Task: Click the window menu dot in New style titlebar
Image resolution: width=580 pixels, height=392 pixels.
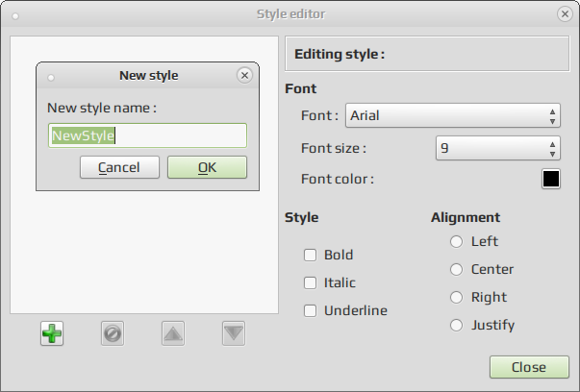Action: click(x=51, y=78)
